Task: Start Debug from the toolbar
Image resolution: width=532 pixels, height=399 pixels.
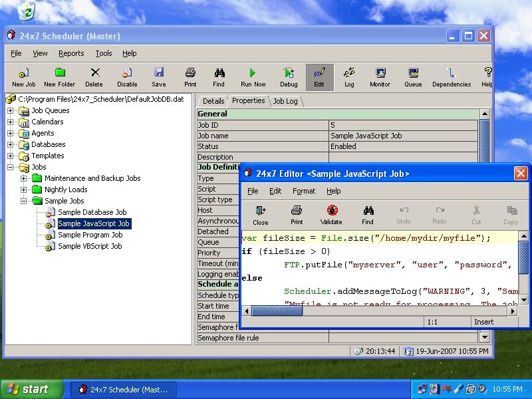Action: [x=289, y=77]
